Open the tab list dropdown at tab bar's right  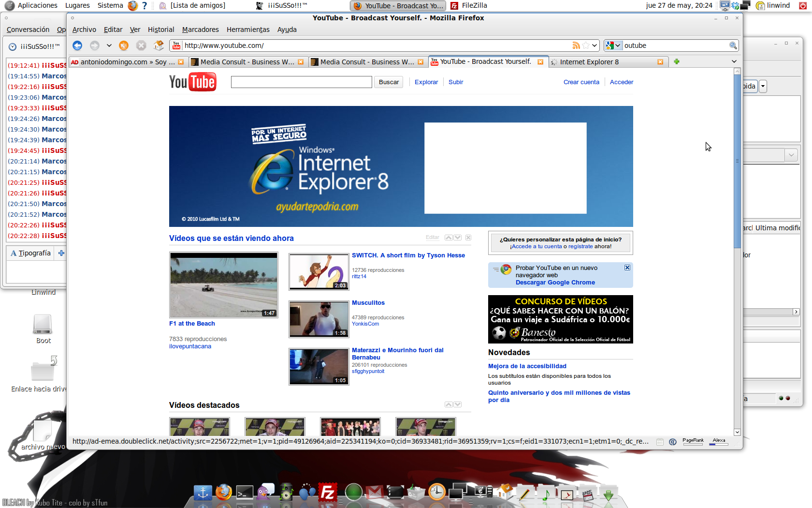tap(734, 61)
